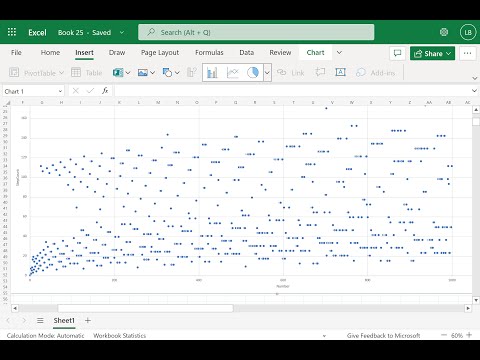Click Calculation Mode: Automatic status
The height and width of the screenshot is (360, 480).
click(x=46, y=335)
